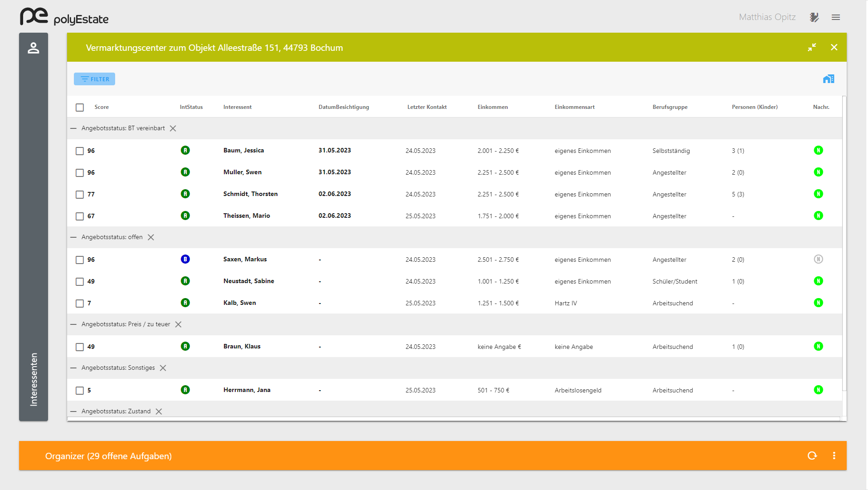Collapse the 'Angebotsstatus: offen' group

73,237
